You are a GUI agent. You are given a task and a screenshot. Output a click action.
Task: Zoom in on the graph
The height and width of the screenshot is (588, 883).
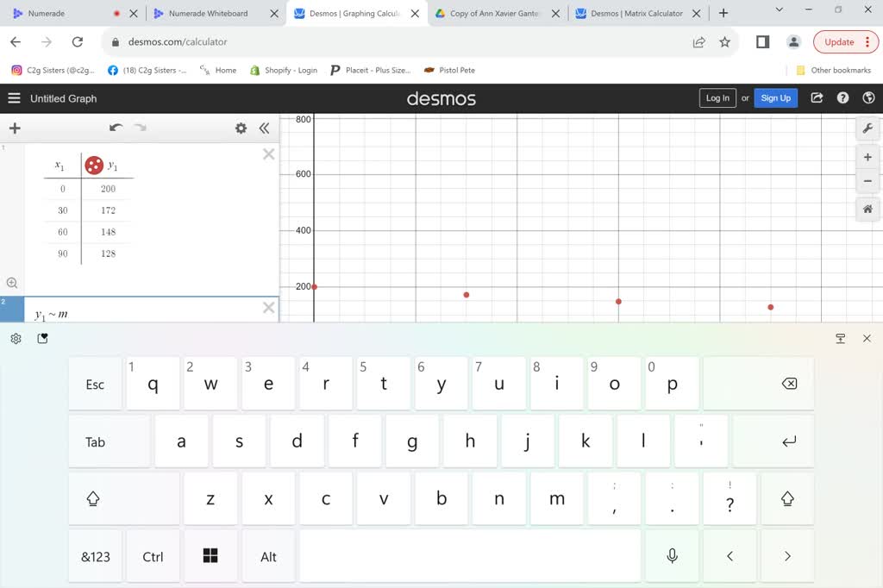[867, 158]
